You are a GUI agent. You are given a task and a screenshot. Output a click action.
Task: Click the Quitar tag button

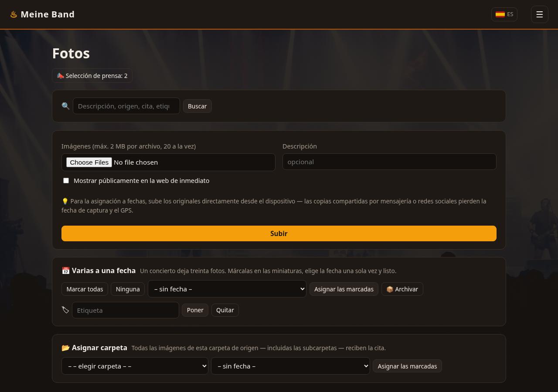point(225,310)
